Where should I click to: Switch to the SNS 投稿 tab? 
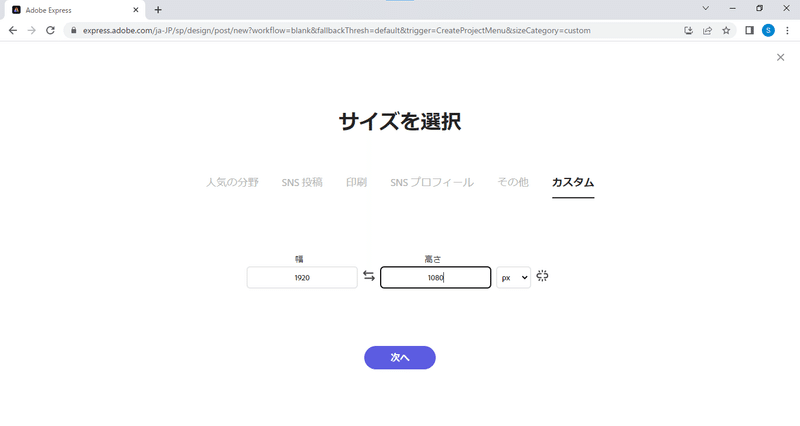[302, 182]
